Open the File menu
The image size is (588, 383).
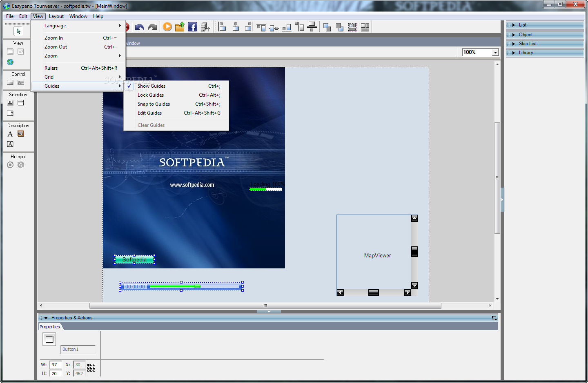(x=10, y=16)
